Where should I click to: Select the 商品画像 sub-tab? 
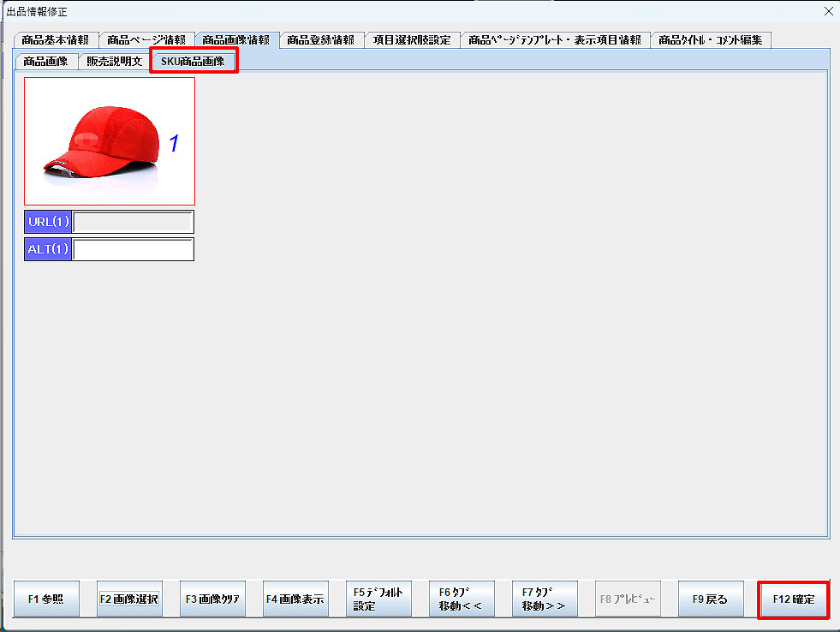coord(46,61)
